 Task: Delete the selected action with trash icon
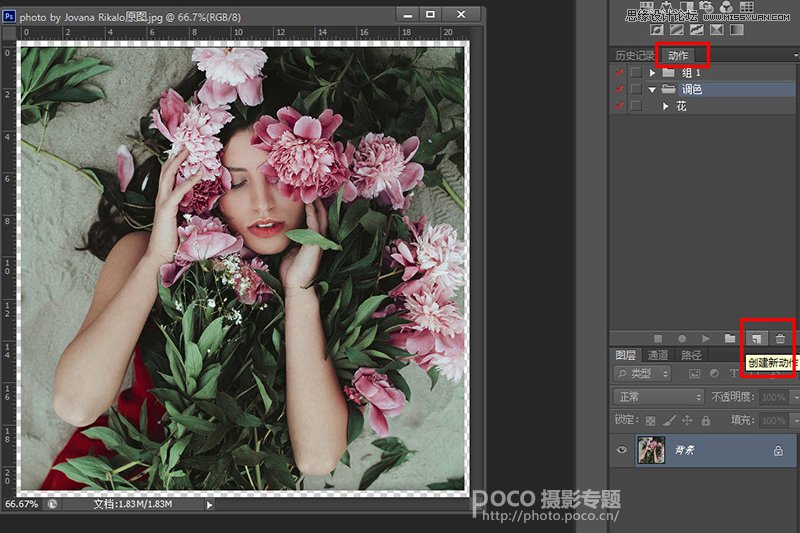[x=780, y=338]
